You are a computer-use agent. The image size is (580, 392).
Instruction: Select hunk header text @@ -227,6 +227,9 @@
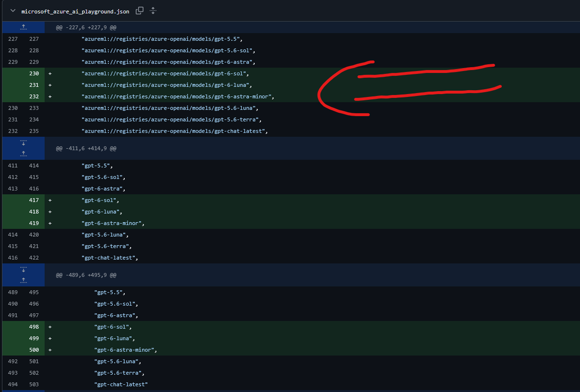[86, 28]
